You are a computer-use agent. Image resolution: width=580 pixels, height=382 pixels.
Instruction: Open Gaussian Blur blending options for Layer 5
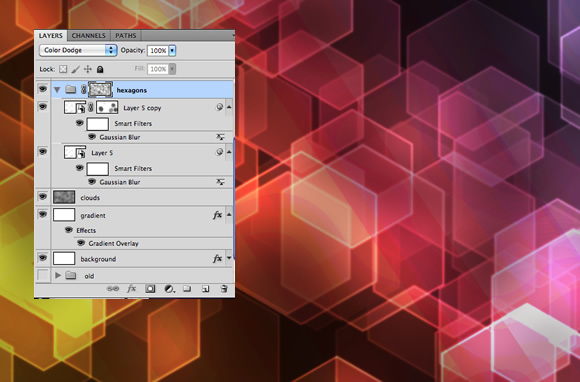pyautogui.click(x=220, y=182)
